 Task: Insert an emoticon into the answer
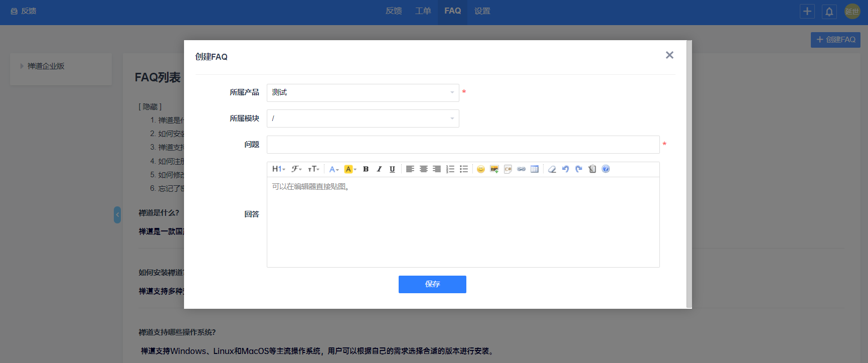point(481,169)
